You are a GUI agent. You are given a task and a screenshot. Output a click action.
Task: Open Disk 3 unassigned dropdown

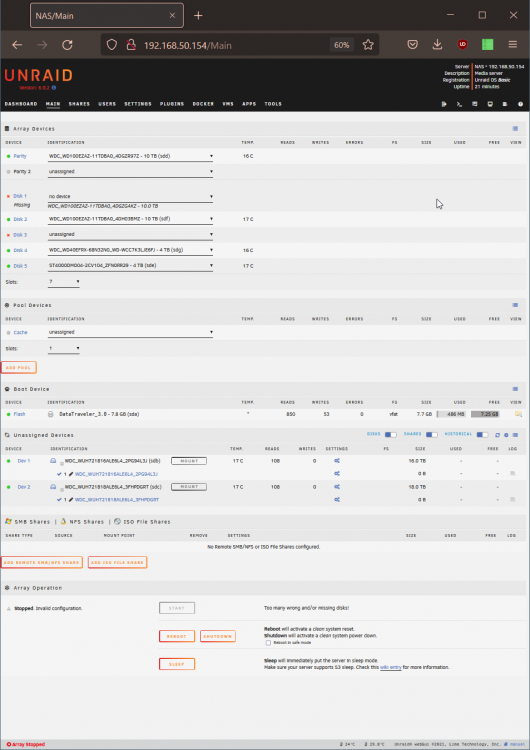pyautogui.click(x=130, y=234)
